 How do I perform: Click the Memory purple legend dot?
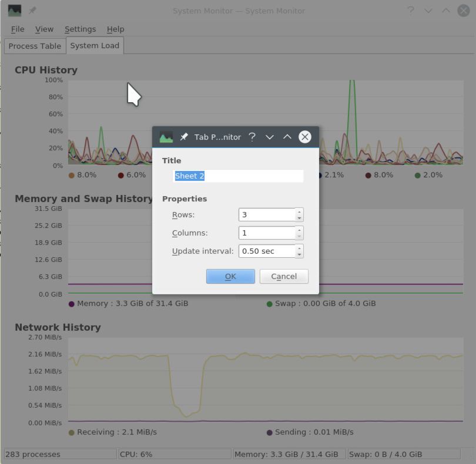tap(72, 304)
